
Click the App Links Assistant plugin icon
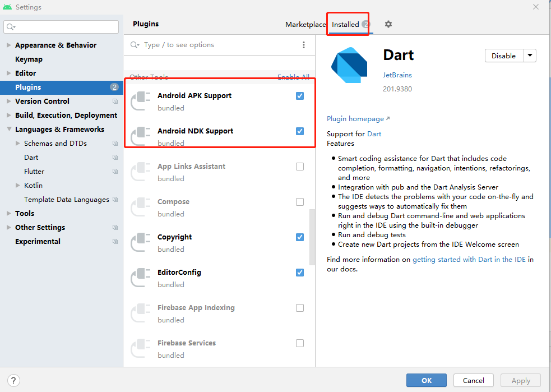141,172
